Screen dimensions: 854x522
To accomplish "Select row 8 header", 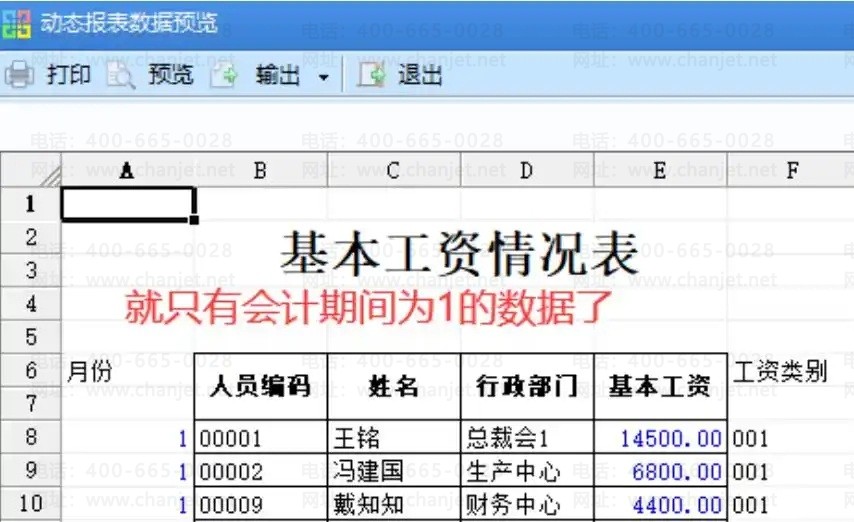I will coord(30,437).
